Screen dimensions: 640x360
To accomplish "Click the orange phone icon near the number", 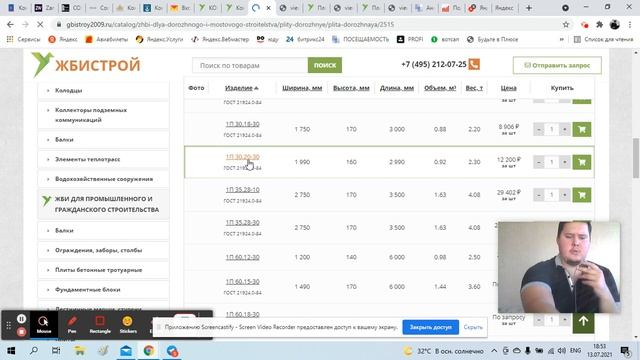I will [x=474, y=64].
